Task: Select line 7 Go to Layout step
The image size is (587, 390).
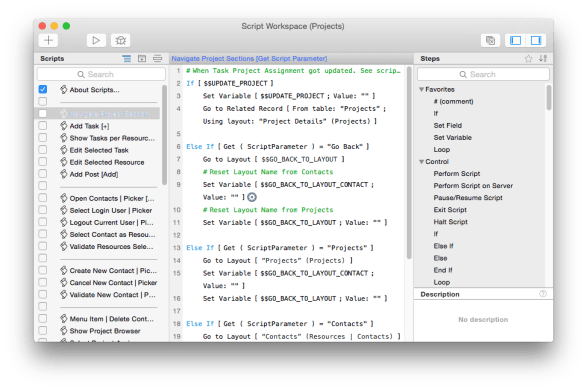Action: (274, 159)
